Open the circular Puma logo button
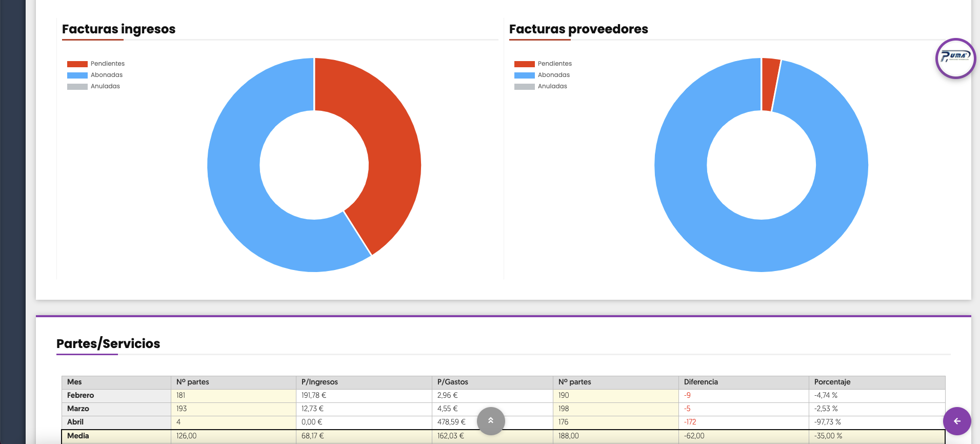This screenshot has height=444, width=980. pyautogui.click(x=955, y=58)
